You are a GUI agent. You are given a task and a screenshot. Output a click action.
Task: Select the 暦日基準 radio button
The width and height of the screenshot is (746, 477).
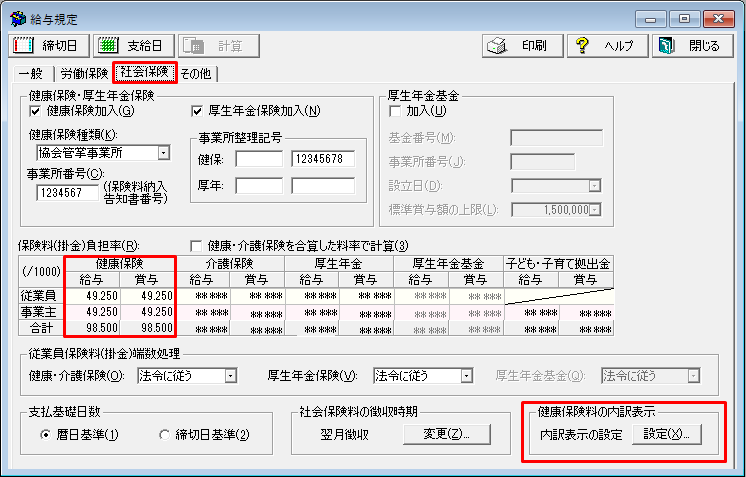46,435
